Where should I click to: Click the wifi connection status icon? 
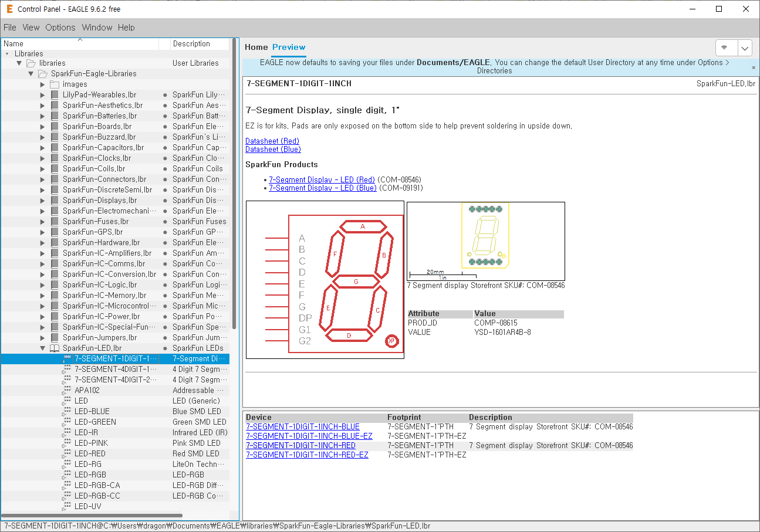[x=725, y=48]
